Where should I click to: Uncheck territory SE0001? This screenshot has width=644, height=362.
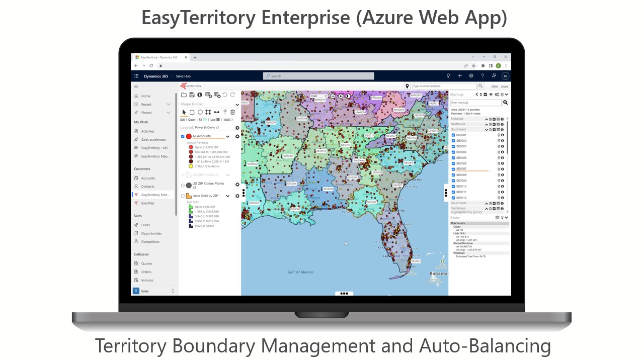tap(453, 135)
